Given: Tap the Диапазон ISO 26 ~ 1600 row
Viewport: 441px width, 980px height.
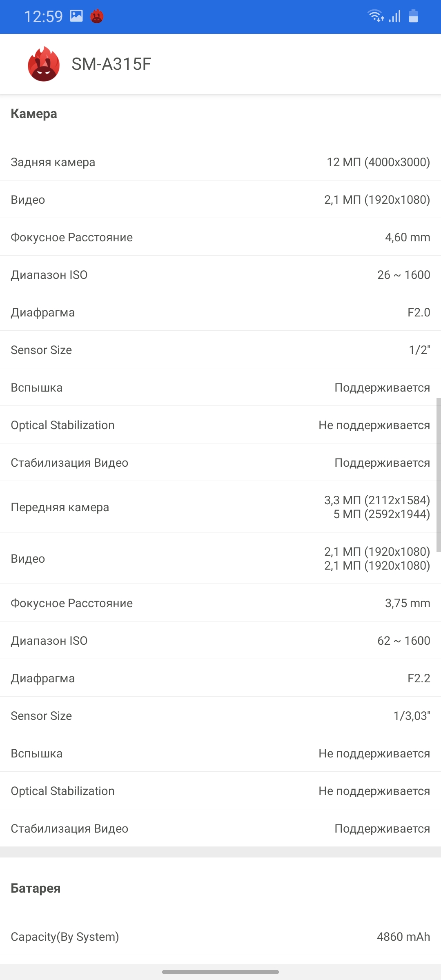Looking at the screenshot, I should click(220, 275).
